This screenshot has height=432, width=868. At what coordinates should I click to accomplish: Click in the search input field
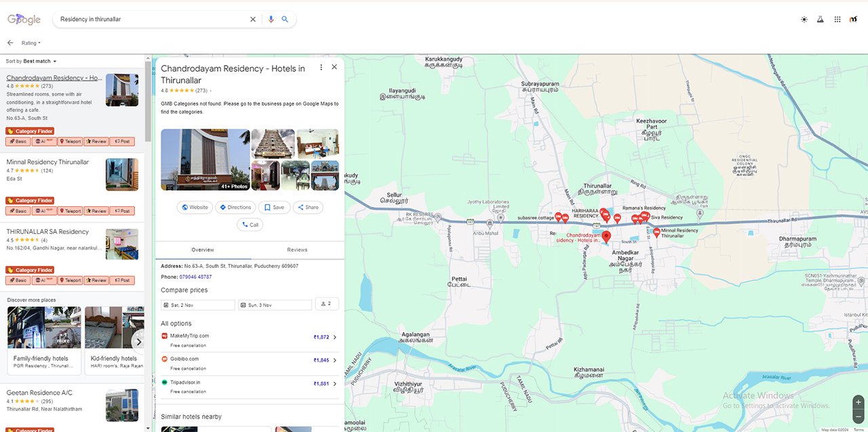click(x=152, y=20)
